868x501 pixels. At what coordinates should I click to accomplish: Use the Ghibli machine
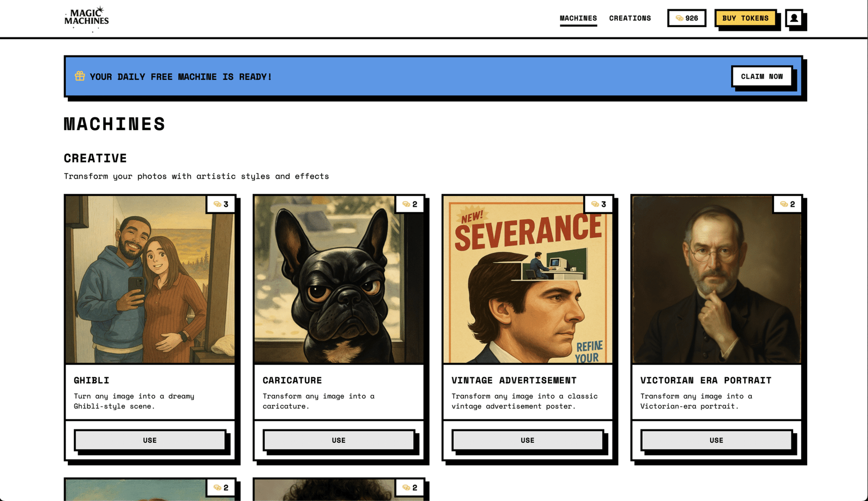pos(150,440)
